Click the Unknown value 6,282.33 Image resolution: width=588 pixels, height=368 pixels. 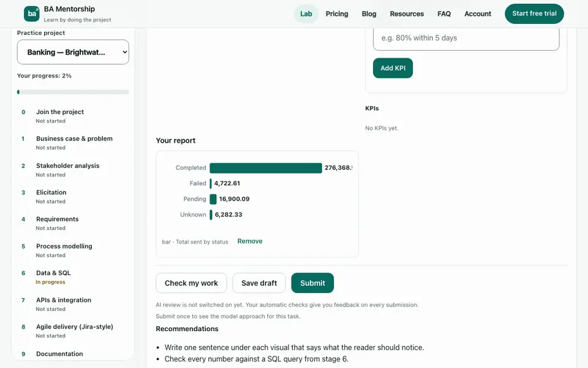(228, 215)
